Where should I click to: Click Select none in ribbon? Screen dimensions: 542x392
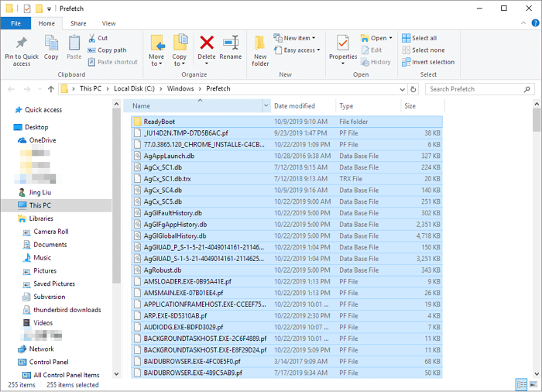[x=424, y=50]
